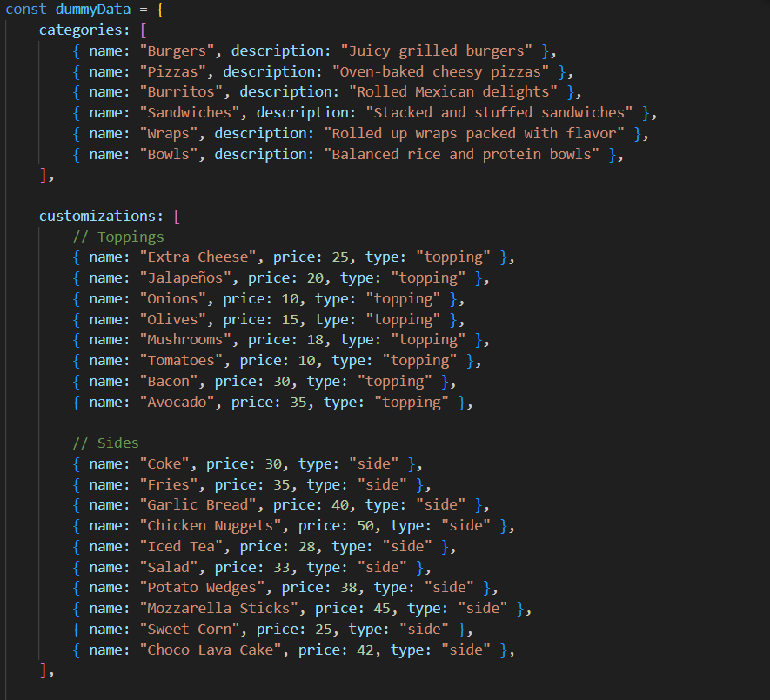Click the "Burritos" string

[x=181, y=92]
